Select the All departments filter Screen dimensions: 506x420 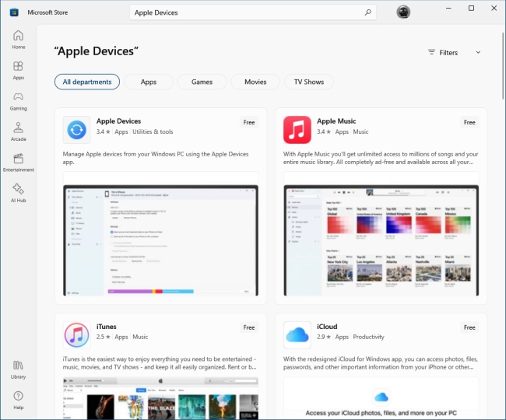tap(87, 82)
